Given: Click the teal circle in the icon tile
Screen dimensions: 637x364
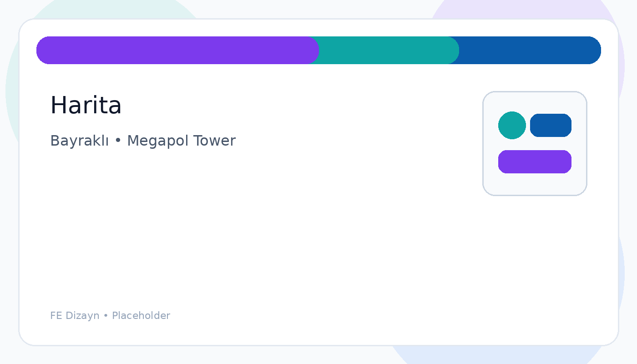Looking at the screenshot, I should coord(512,125).
